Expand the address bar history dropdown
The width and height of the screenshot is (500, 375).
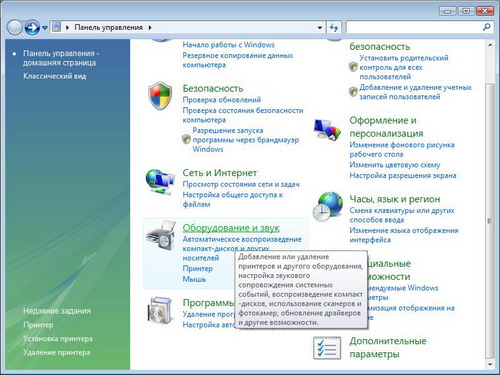click(320, 28)
